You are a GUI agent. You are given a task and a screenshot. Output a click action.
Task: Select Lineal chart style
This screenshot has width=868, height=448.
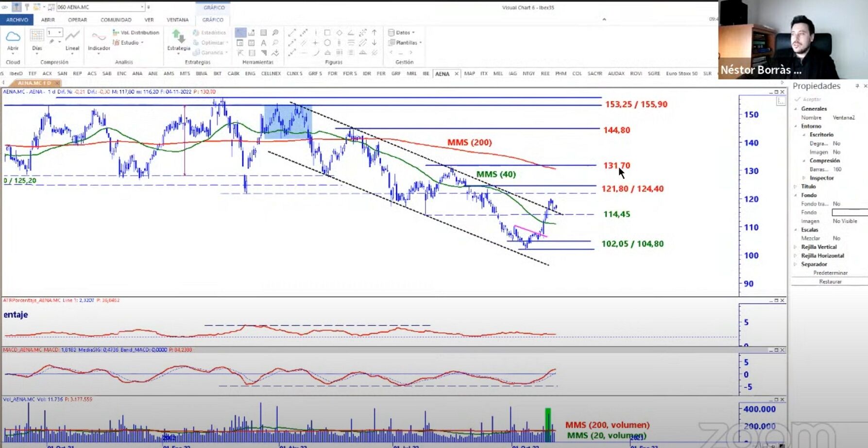tap(72, 41)
